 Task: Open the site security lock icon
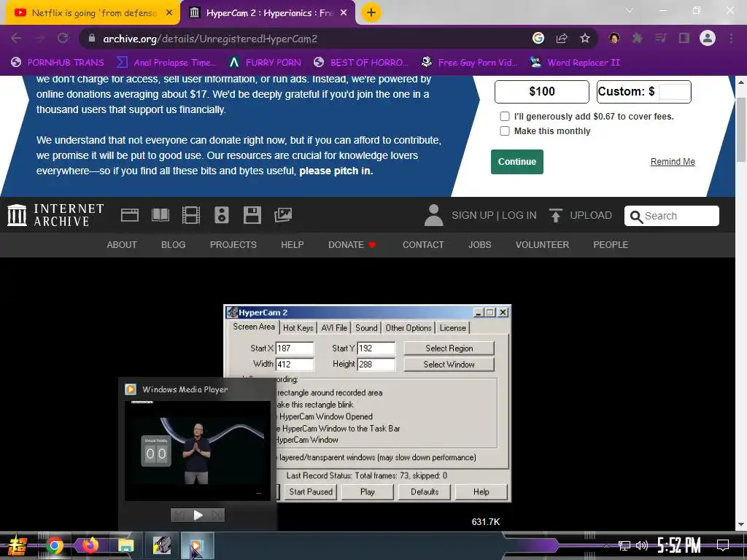(92, 38)
